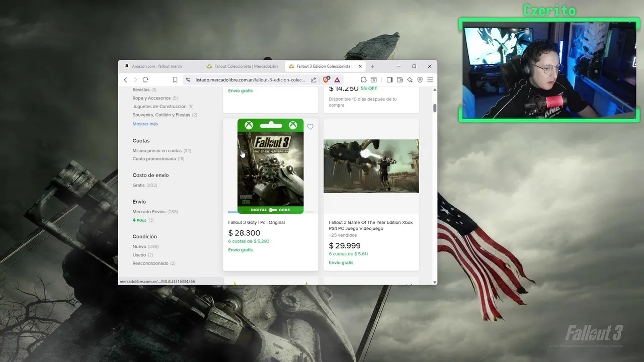Open the browser hamburger menu
The width and height of the screenshot is (644, 362).
pyautogui.click(x=430, y=79)
